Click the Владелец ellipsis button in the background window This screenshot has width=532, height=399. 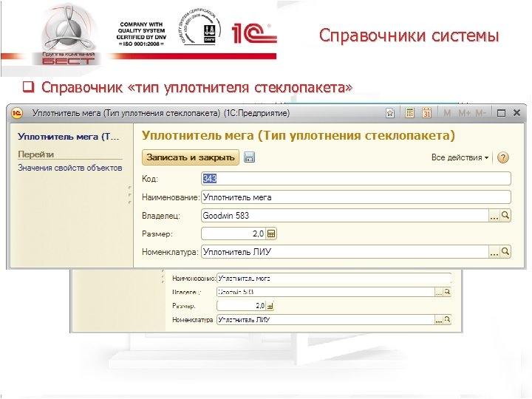pos(439,292)
